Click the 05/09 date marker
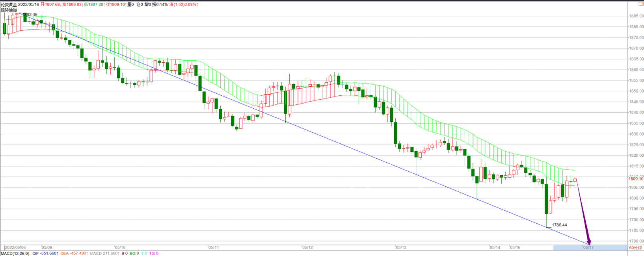Viewport: 644px width, 256px height. (x=47, y=247)
